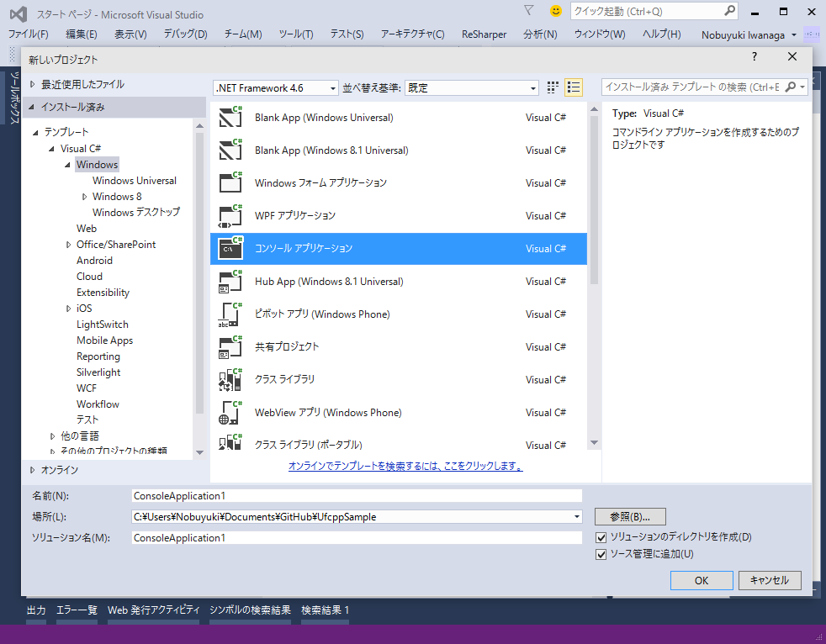Select the Blank App (Windows Universal) template icon
Viewport: 826px width, 644px height.
pyautogui.click(x=230, y=117)
